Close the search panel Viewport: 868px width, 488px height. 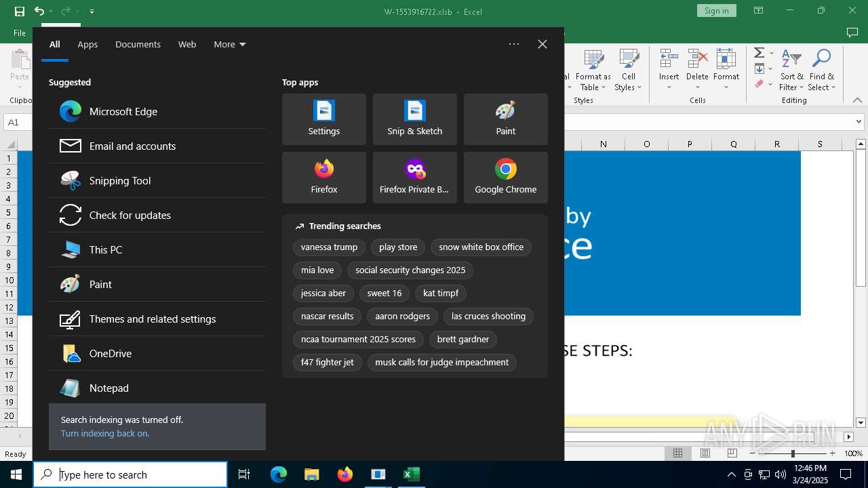[x=542, y=44]
